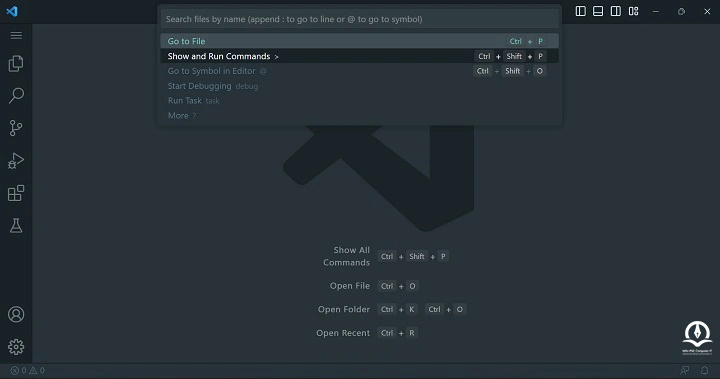Open the hamburger application menu
Screen dimensions: 720x379
pyautogui.click(x=16, y=35)
